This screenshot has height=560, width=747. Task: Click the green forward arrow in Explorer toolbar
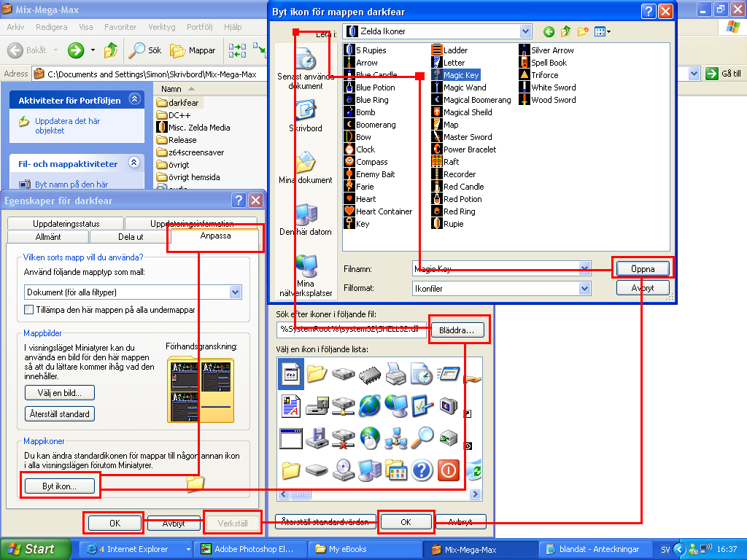pyautogui.click(x=76, y=50)
